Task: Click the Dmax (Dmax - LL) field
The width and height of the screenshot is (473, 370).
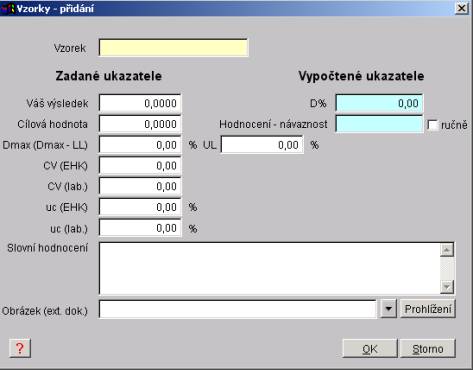Action: pyautogui.click(x=140, y=145)
